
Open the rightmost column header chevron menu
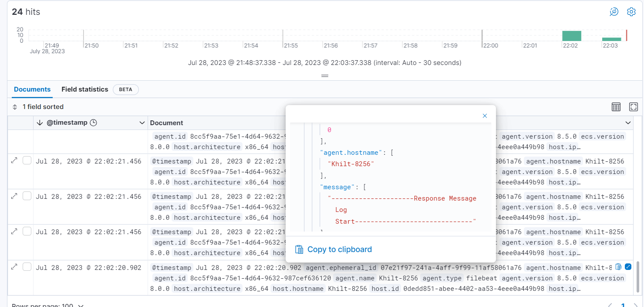point(628,123)
